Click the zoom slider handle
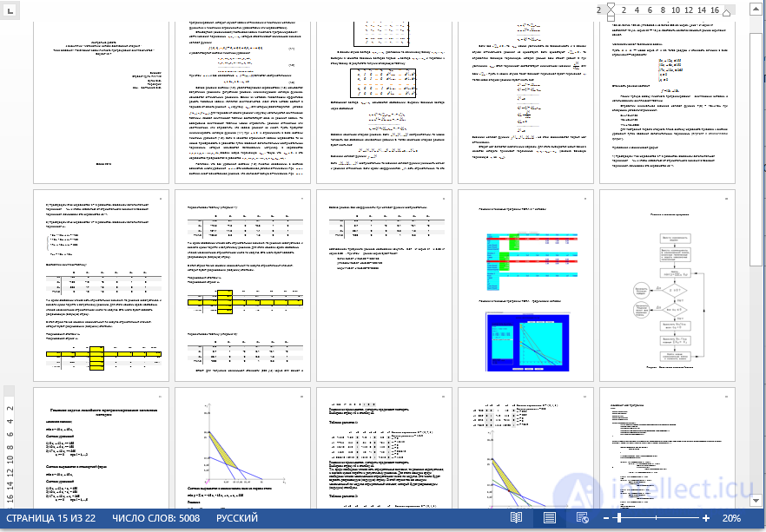Viewport: 766px width, 532px height. pyautogui.click(x=619, y=518)
